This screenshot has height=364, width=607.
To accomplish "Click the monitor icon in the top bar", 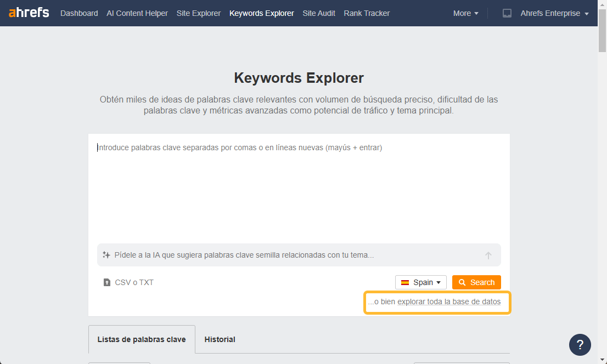I will 507,13.
